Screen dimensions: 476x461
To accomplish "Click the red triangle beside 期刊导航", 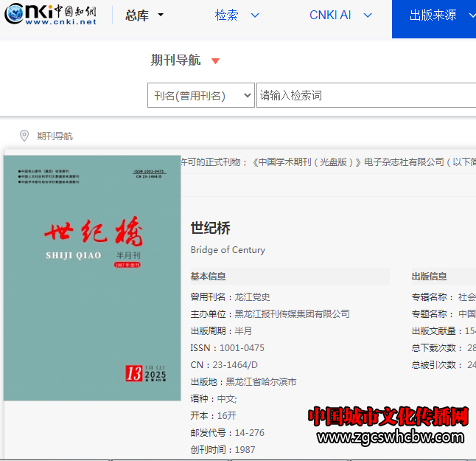I will [215, 61].
